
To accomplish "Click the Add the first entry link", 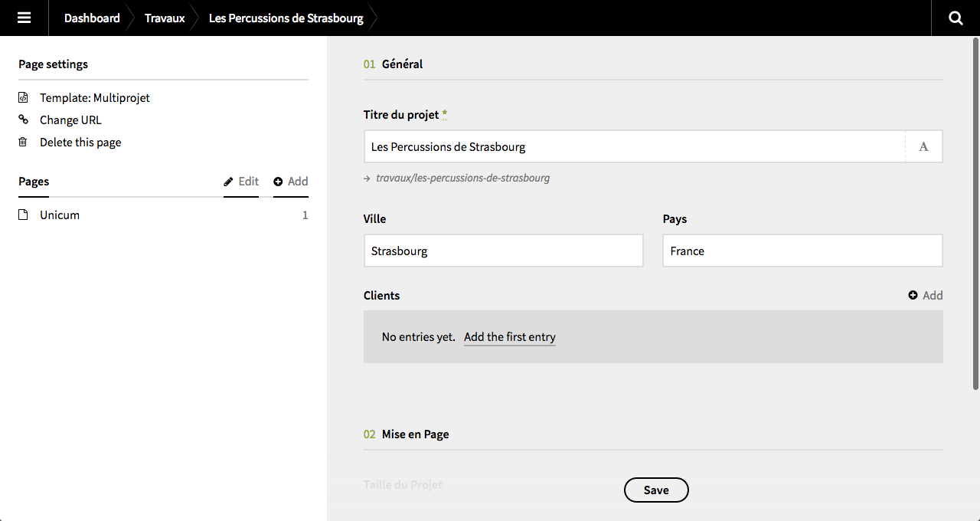I will (509, 337).
